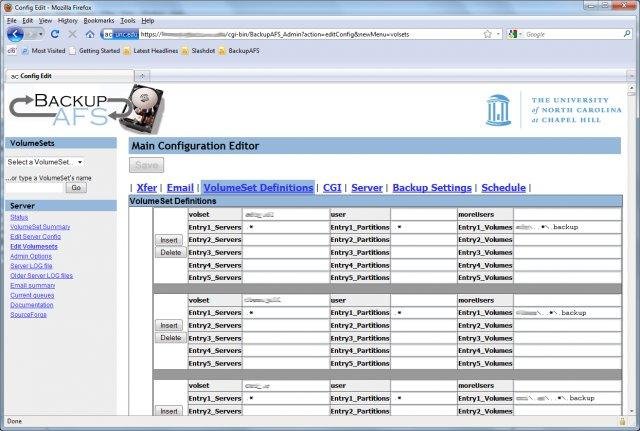Screen dimensions: 640x431
Task: Open the Email summary link
Action: pyautogui.click(x=33, y=286)
